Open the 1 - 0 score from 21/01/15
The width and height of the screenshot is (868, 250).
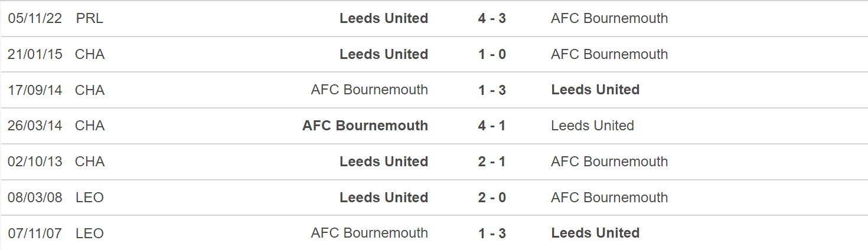click(x=492, y=54)
